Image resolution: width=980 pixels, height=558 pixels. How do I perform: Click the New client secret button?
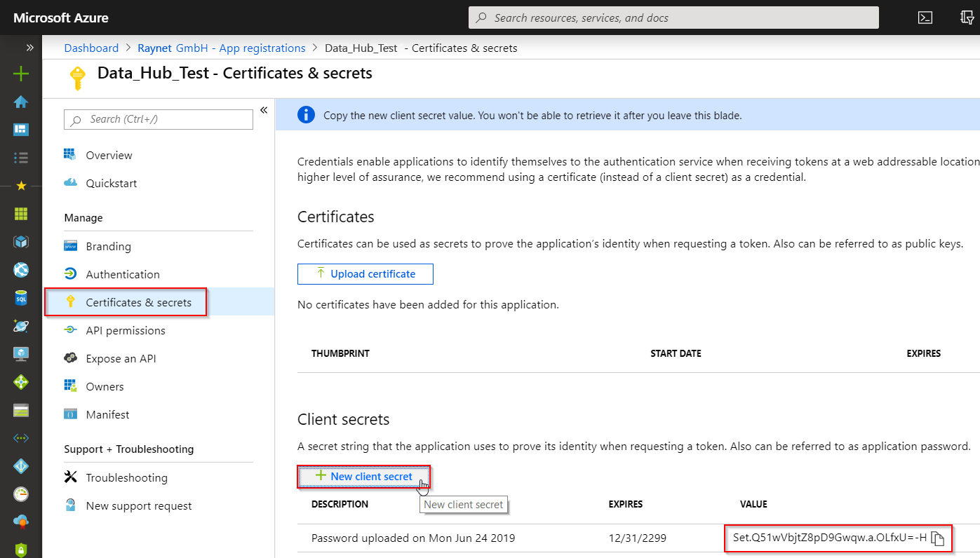point(363,476)
